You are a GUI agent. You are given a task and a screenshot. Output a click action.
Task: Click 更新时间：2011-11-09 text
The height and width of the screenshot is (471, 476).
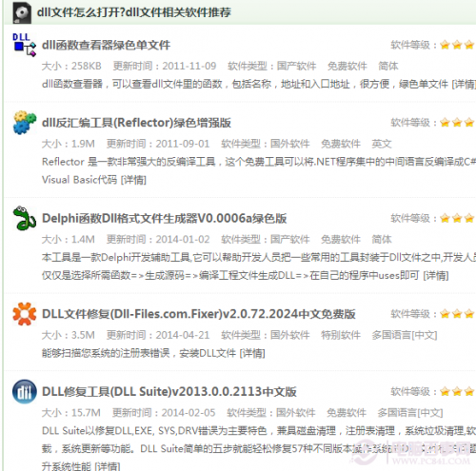click(x=165, y=66)
